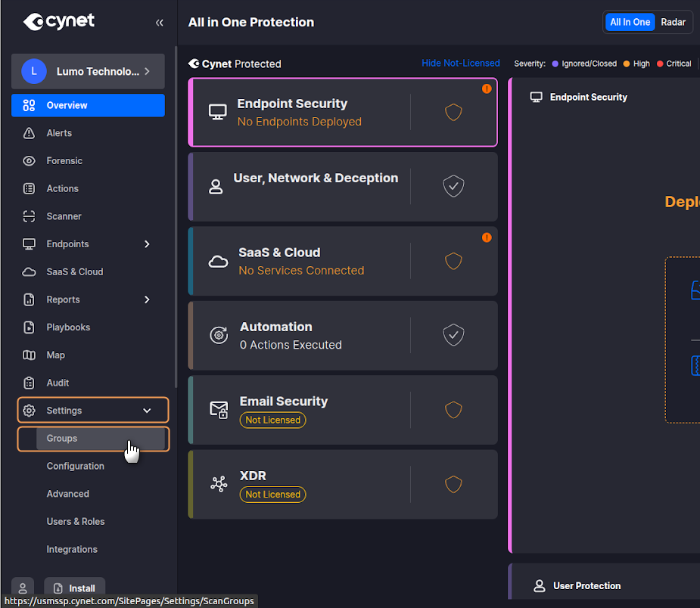The height and width of the screenshot is (608, 700).
Task: Click the Hide Not-Licensed link
Action: pyautogui.click(x=460, y=64)
